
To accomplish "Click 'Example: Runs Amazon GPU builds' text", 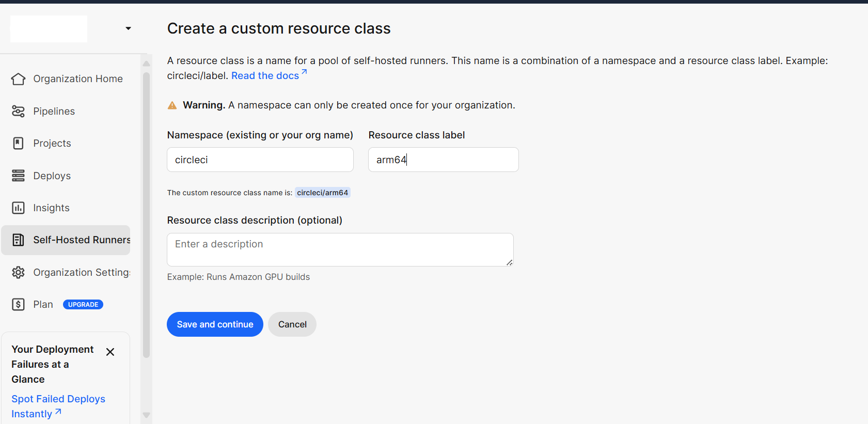I will point(239,277).
